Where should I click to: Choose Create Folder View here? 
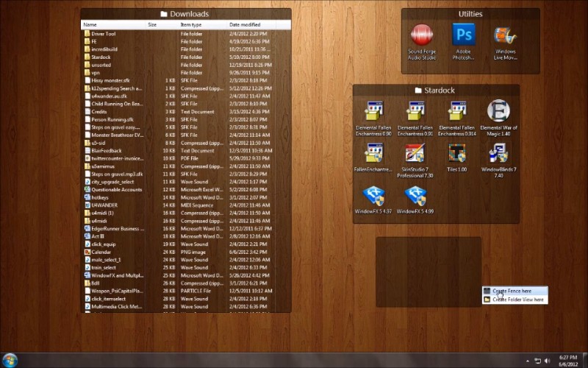point(515,300)
